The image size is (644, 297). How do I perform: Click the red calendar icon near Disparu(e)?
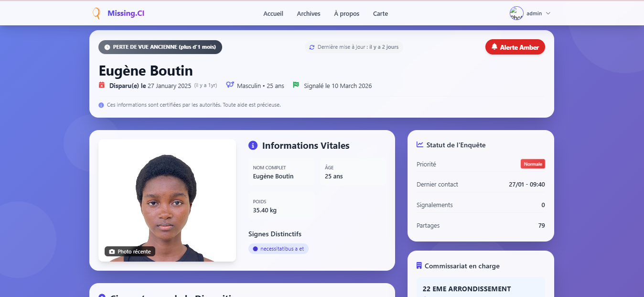pos(102,85)
